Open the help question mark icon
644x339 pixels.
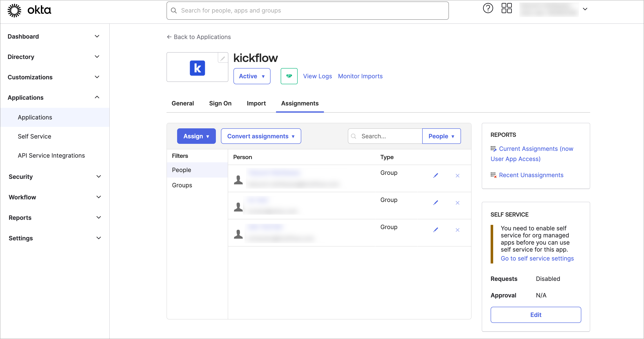[x=488, y=8]
